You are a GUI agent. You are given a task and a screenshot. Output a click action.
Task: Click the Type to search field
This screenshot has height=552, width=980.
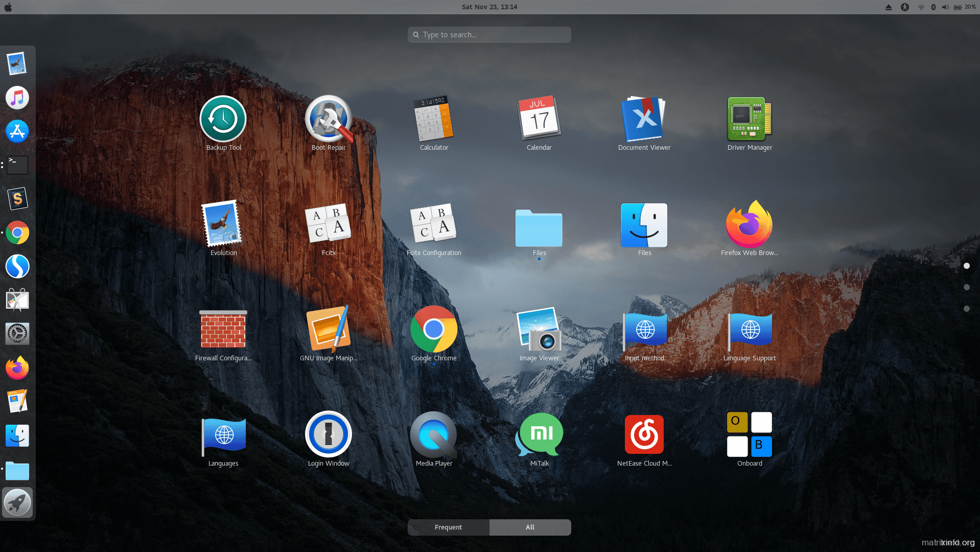click(489, 35)
